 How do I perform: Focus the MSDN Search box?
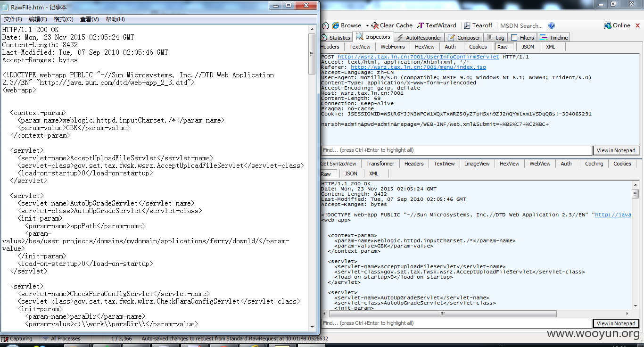click(x=521, y=25)
